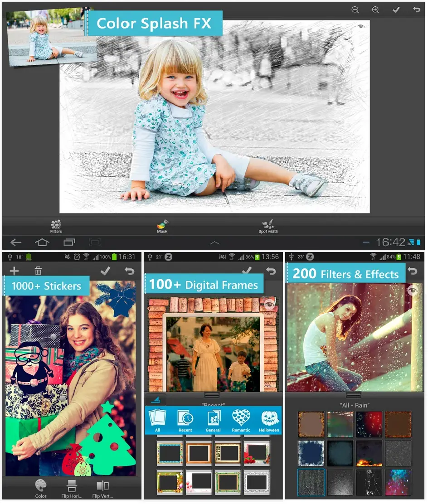This screenshot has width=428, height=504.
Task: Open the sticker Color palette tool
Action: [41, 489]
